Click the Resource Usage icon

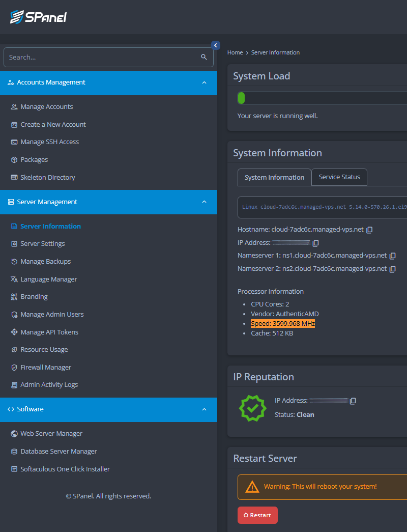[x=14, y=350]
